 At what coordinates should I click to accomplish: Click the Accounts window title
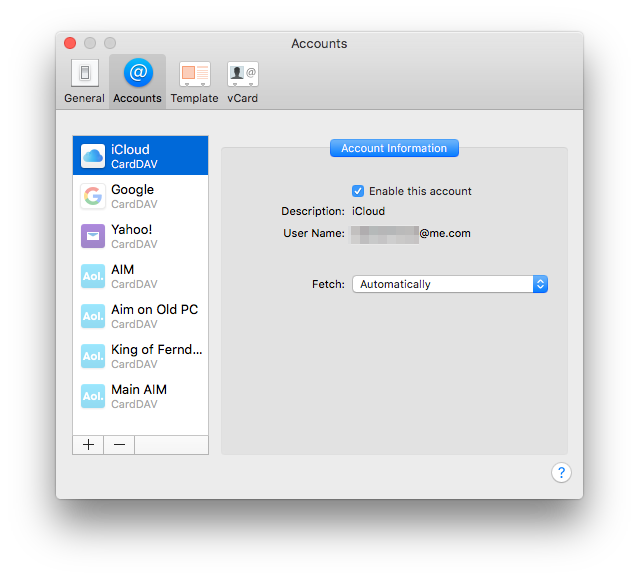point(319,44)
